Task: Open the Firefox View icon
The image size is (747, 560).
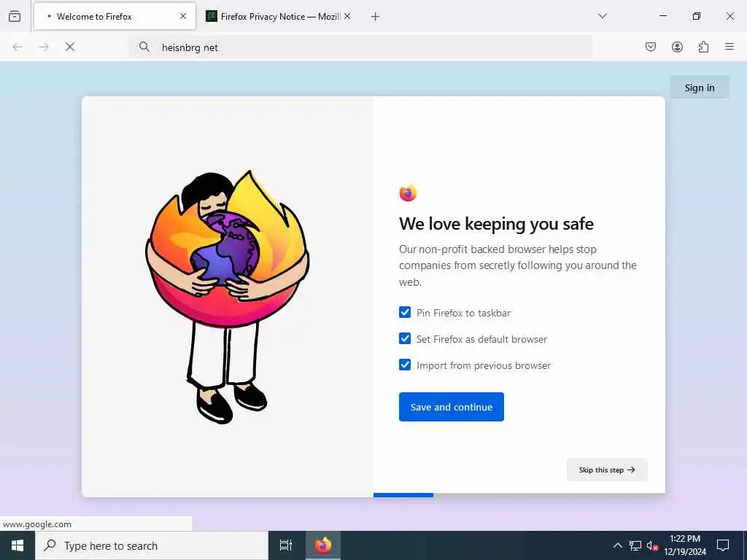Action: click(15, 16)
